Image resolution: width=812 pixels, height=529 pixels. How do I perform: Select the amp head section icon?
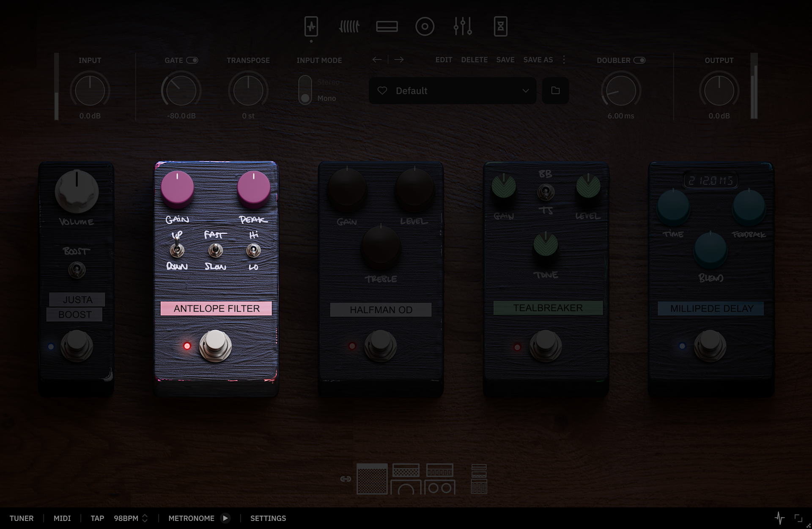[x=387, y=26]
